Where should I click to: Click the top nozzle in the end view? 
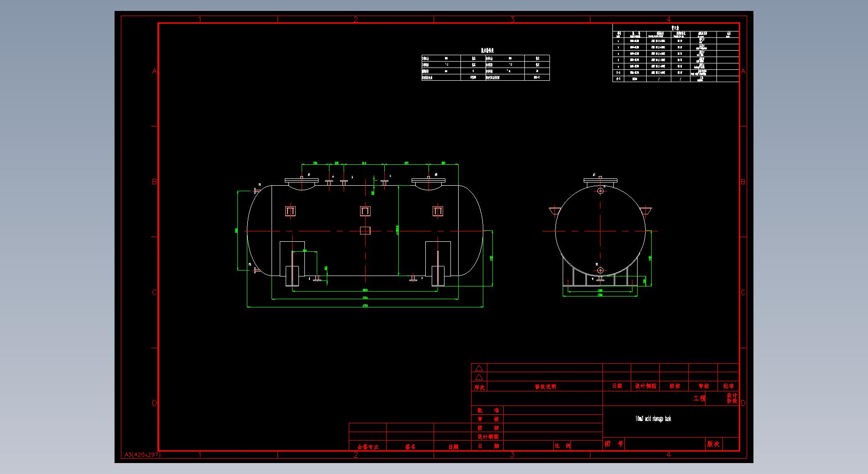coord(601,191)
